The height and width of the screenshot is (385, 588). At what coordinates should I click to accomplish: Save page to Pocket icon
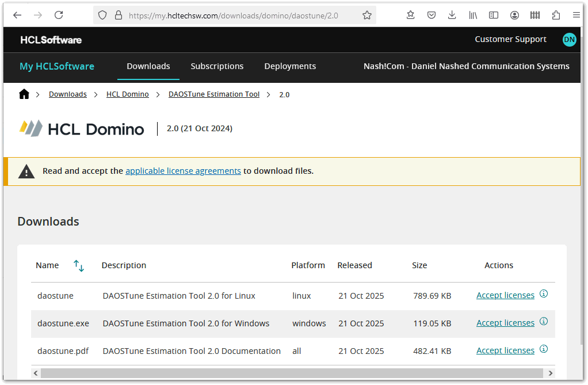coord(432,16)
